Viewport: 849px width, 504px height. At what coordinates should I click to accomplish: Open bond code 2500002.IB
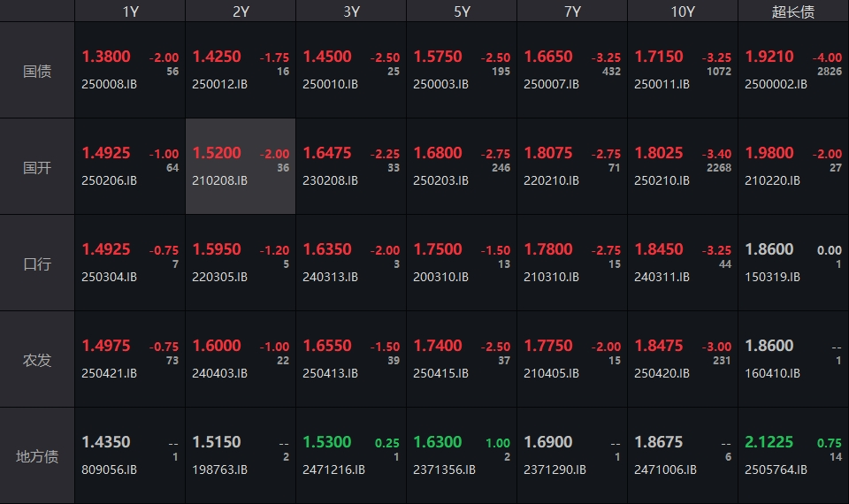[776, 84]
